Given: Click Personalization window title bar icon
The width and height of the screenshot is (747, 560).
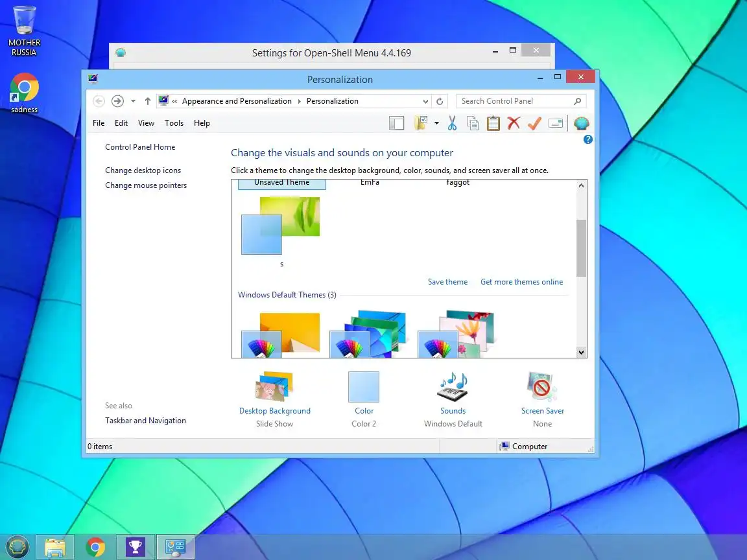Looking at the screenshot, I should (x=93, y=78).
